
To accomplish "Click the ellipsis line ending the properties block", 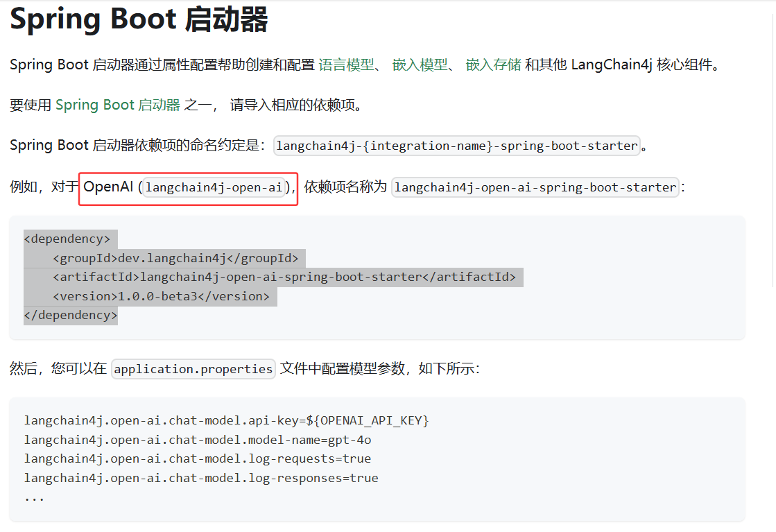I will (34, 497).
